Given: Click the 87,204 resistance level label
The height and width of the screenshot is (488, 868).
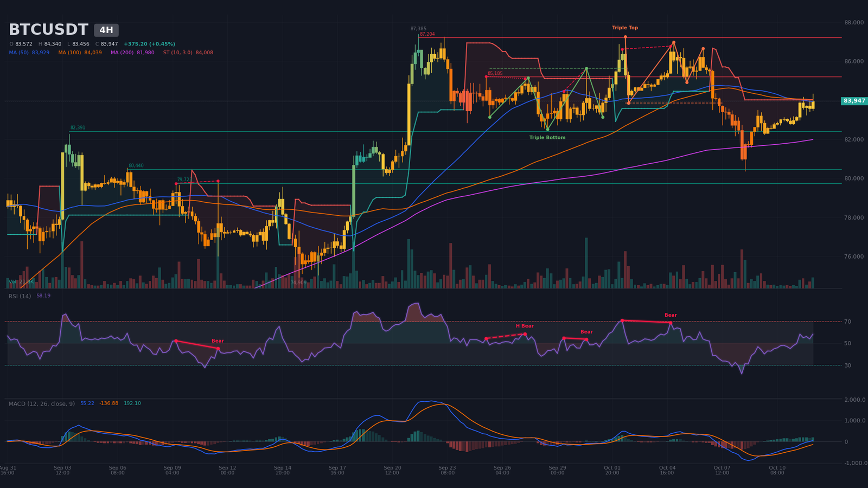Looking at the screenshot, I should click(x=427, y=34).
